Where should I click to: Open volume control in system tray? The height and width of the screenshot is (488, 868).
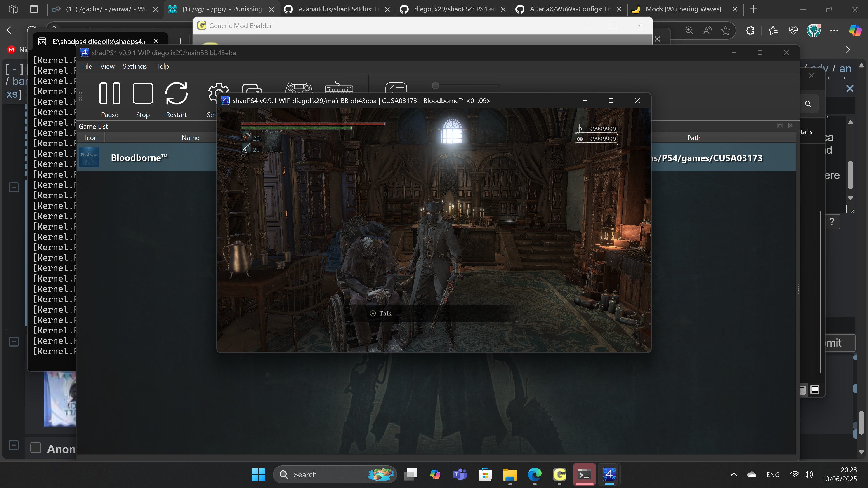coord(808,474)
